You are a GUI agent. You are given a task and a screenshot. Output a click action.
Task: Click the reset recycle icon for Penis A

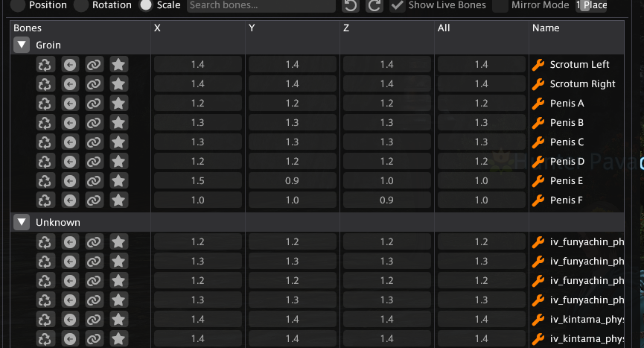click(x=45, y=103)
